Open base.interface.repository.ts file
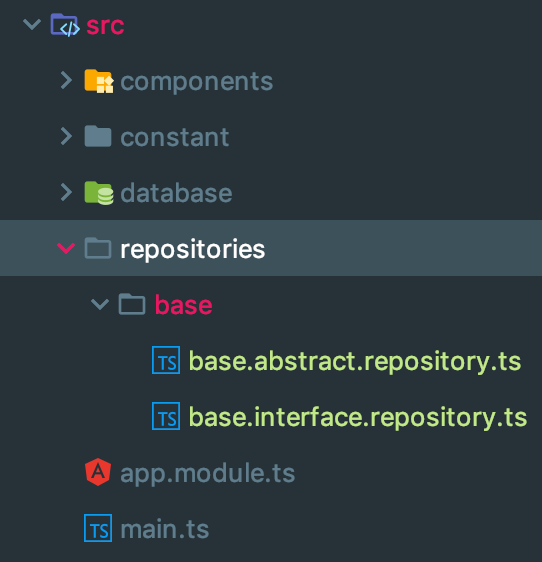The height and width of the screenshot is (562, 542). pos(358,417)
